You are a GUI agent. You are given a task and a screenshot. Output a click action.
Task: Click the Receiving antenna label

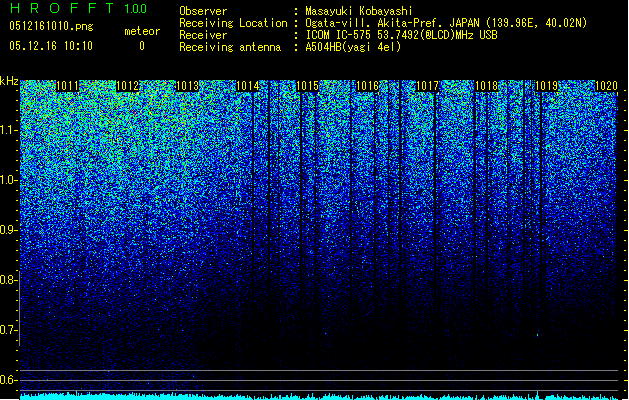pos(230,47)
